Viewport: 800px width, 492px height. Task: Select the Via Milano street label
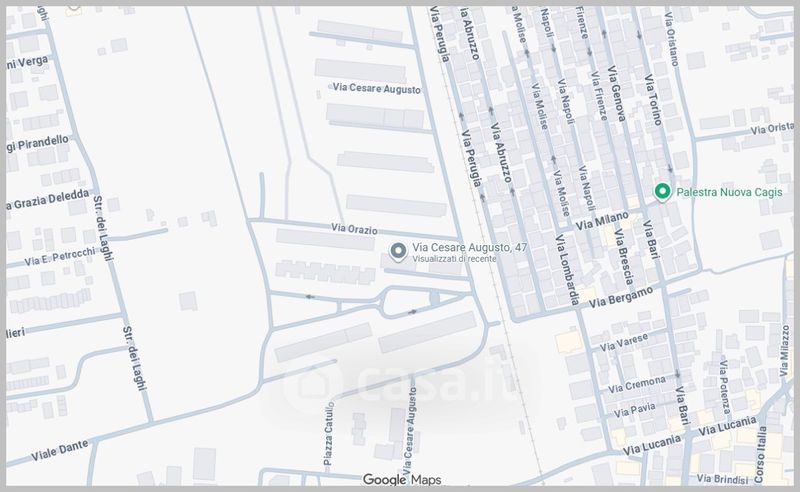(x=604, y=217)
